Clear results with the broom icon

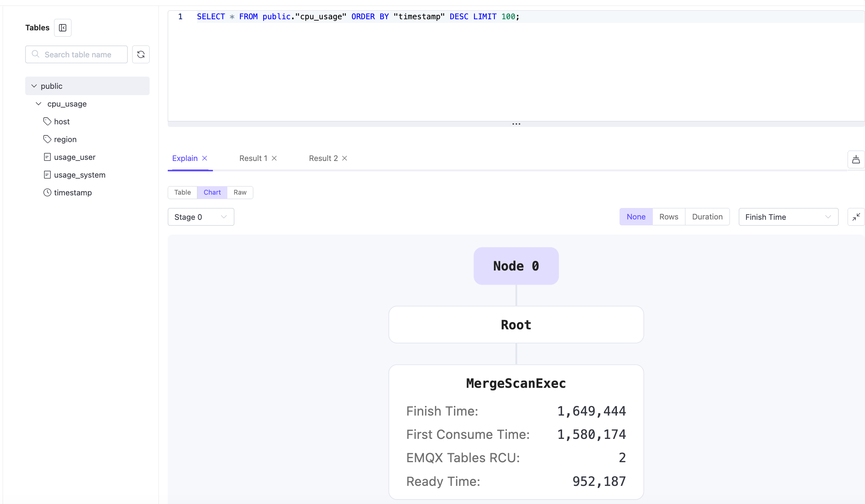tap(856, 159)
